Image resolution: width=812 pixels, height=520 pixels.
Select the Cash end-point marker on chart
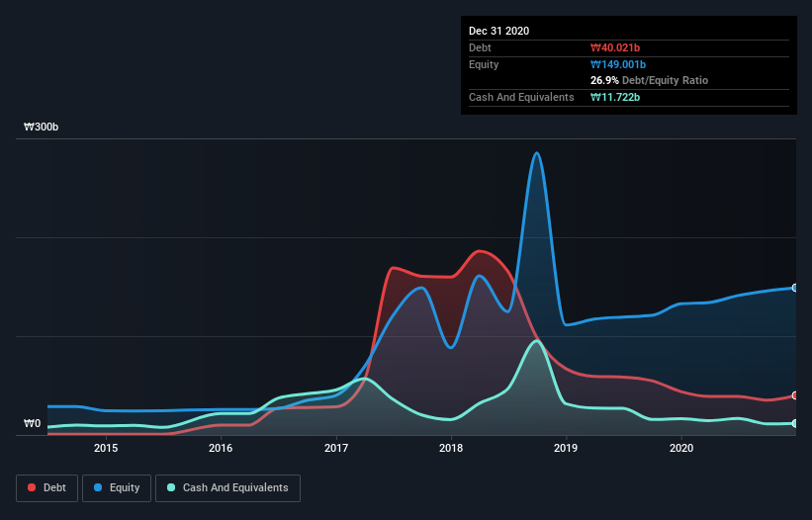tap(795, 423)
